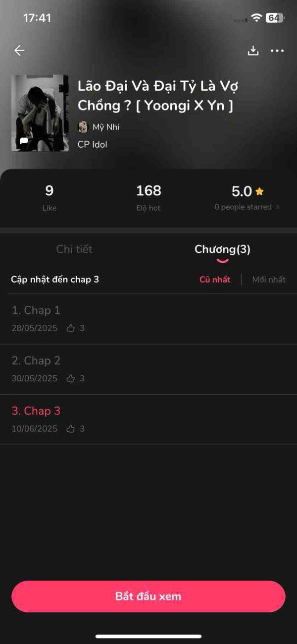Tap the back arrow icon
The image size is (297, 644).
click(19, 50)
